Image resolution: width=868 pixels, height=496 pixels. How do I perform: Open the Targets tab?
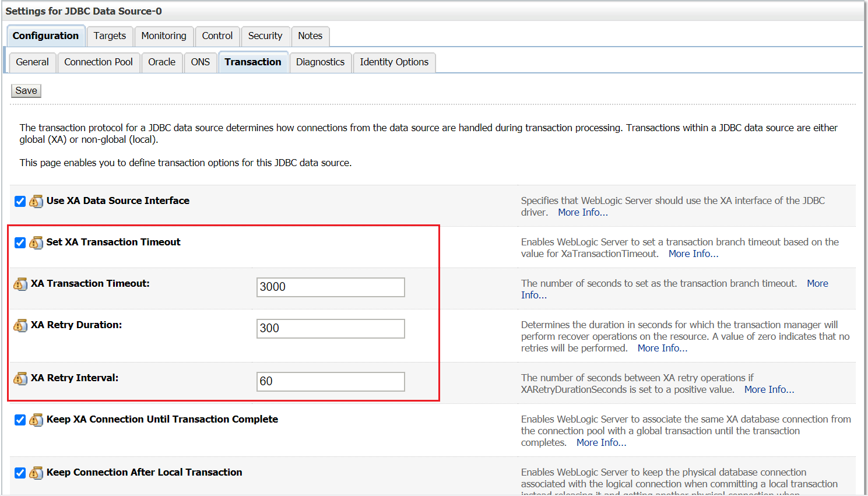click(110, 36)
